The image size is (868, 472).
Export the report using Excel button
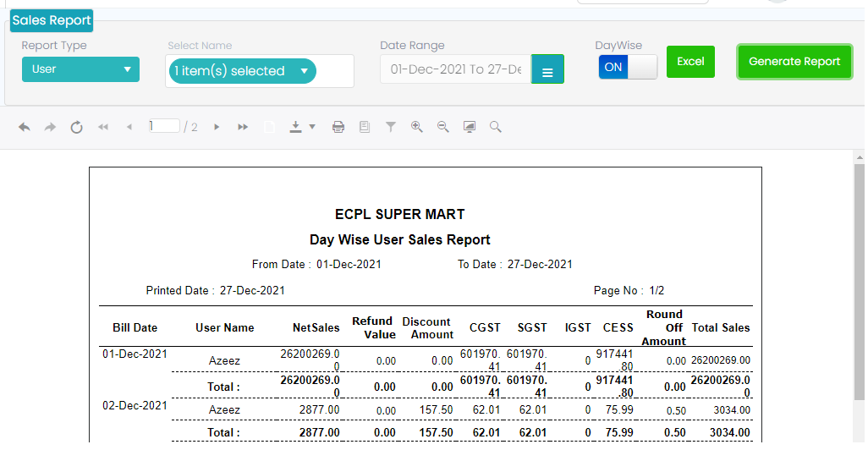click(690, 62)
